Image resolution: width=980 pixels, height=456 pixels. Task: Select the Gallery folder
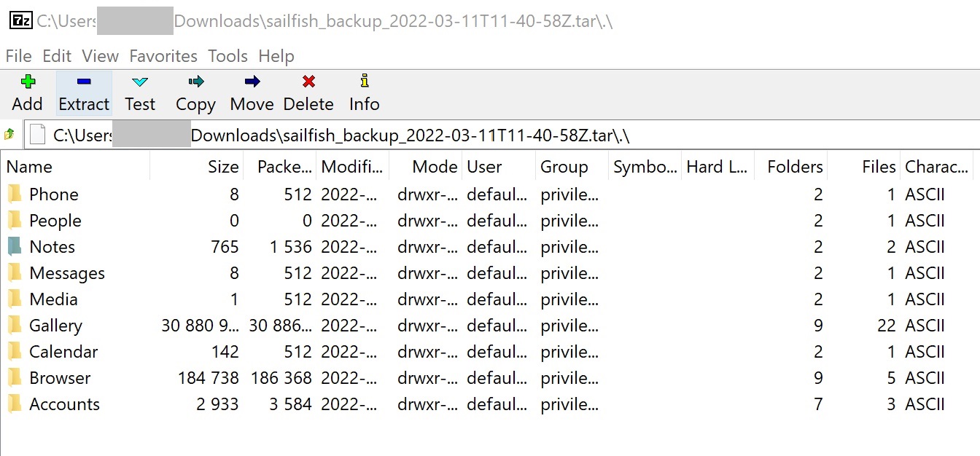[x=55, y=326]
